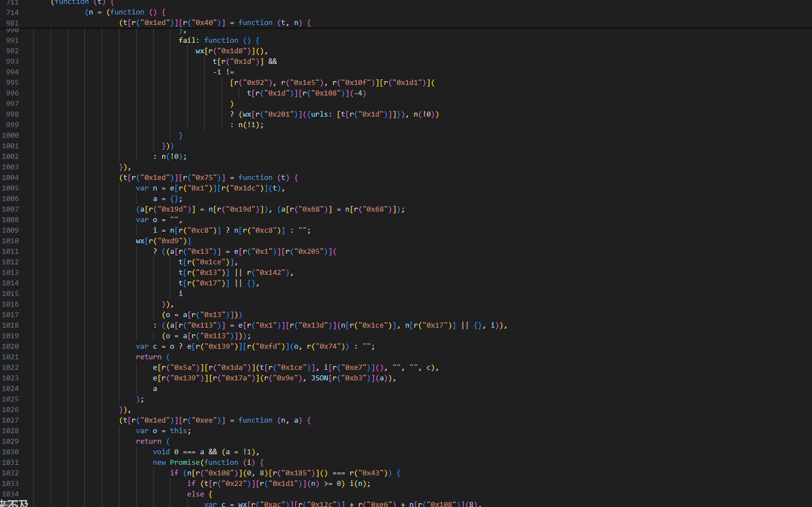Viewport: 812px width, 507px height.
Task: Place cursor on the "0x1d8" string
Action: tap(232, 51)
